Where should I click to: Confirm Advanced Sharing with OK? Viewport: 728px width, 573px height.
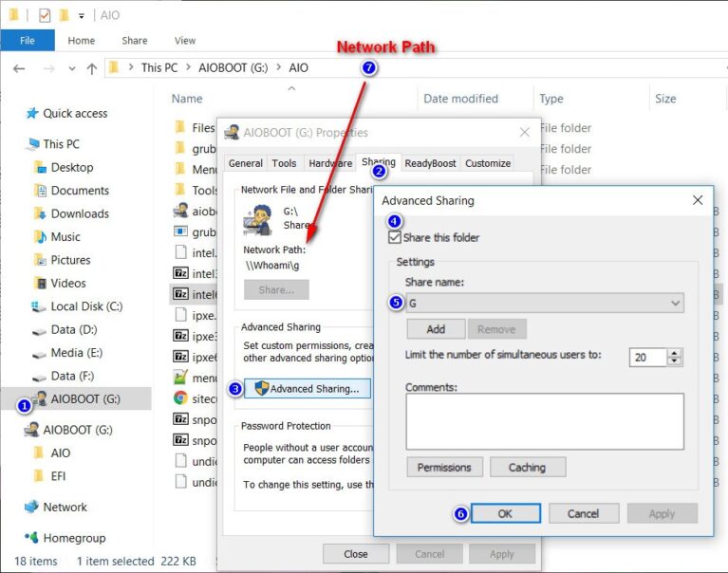[506, 513]
